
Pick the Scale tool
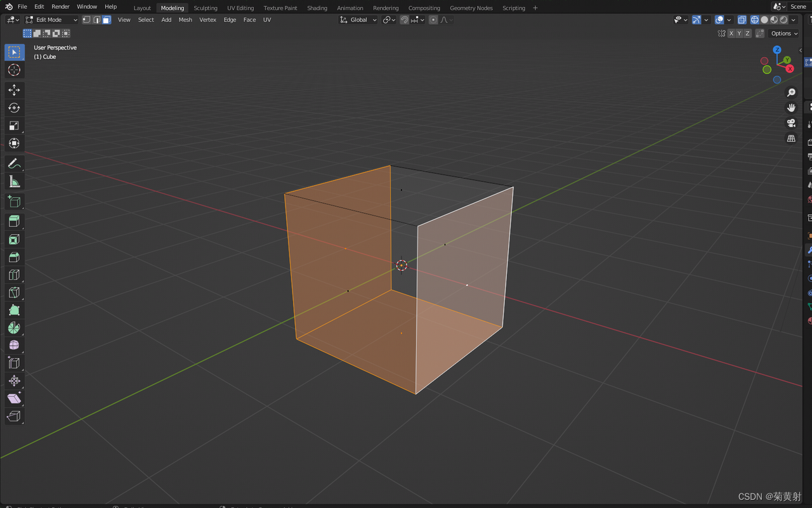(x=14, y=126)
